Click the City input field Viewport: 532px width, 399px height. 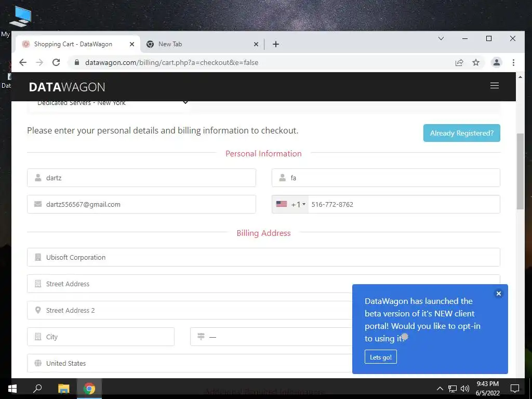click(x=101, y=337)
